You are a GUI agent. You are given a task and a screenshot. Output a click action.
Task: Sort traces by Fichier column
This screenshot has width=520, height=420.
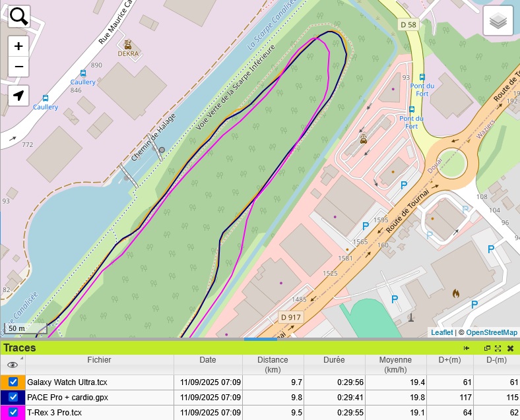[99, 360]
